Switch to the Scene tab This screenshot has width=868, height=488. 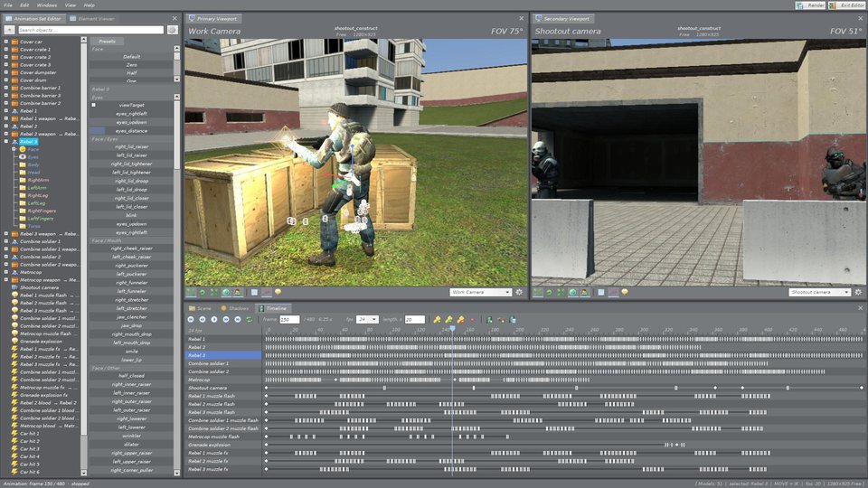(x=201, y=308)
